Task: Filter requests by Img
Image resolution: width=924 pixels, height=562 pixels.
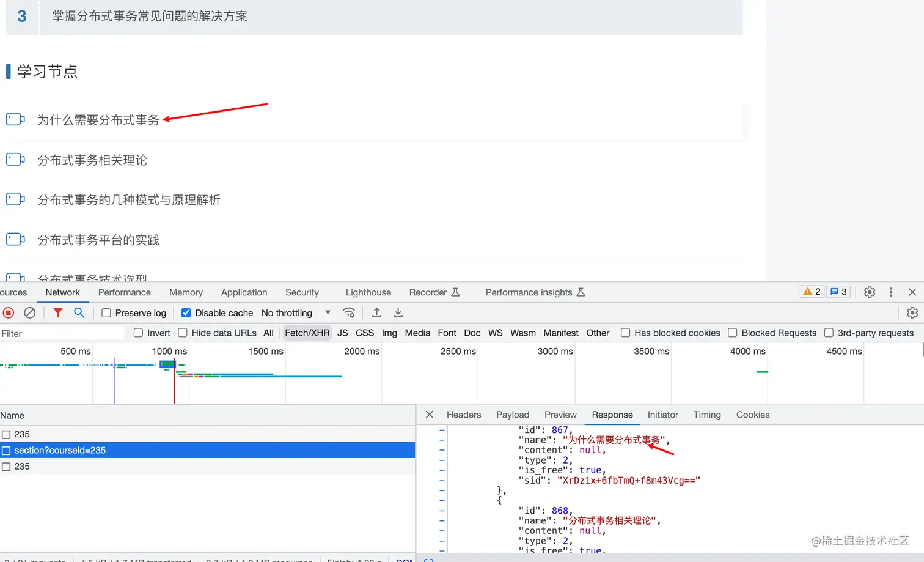Action: (x=389, y=333)
